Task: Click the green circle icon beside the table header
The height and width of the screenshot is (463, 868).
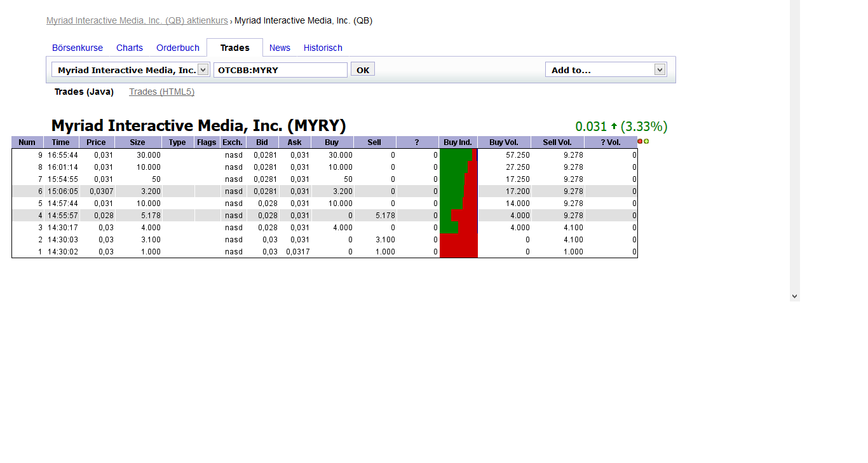Action: 646,141
